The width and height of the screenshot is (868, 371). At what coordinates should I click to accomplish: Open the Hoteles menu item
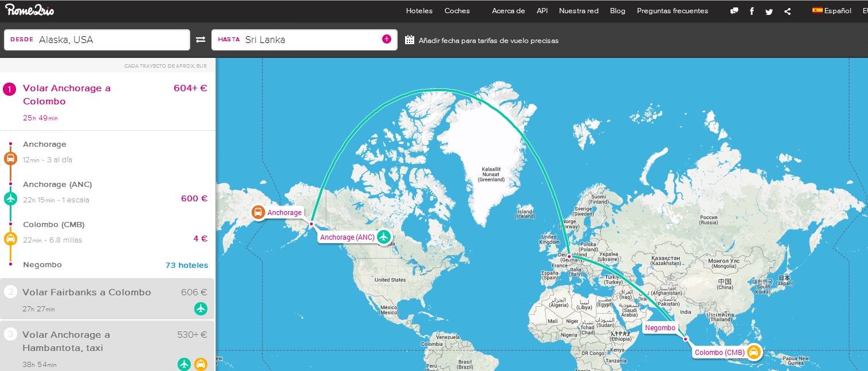(x=419, y=10)
